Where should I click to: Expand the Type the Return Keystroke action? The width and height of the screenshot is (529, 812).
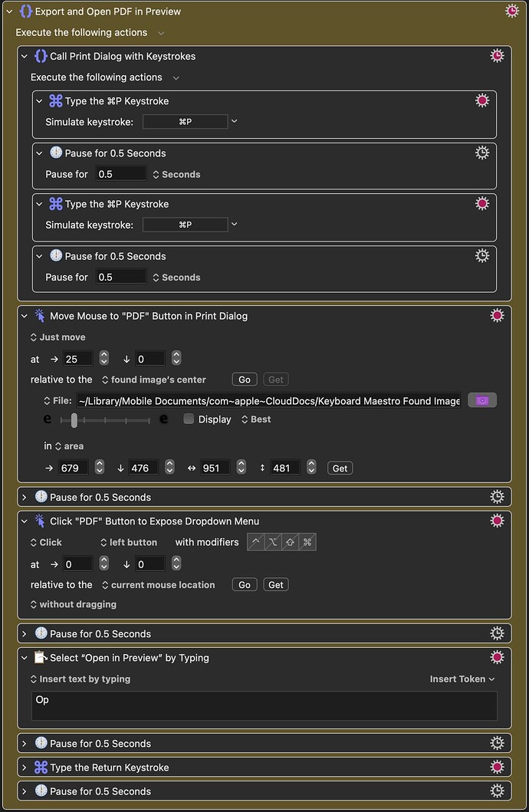(x=25, y=767)
